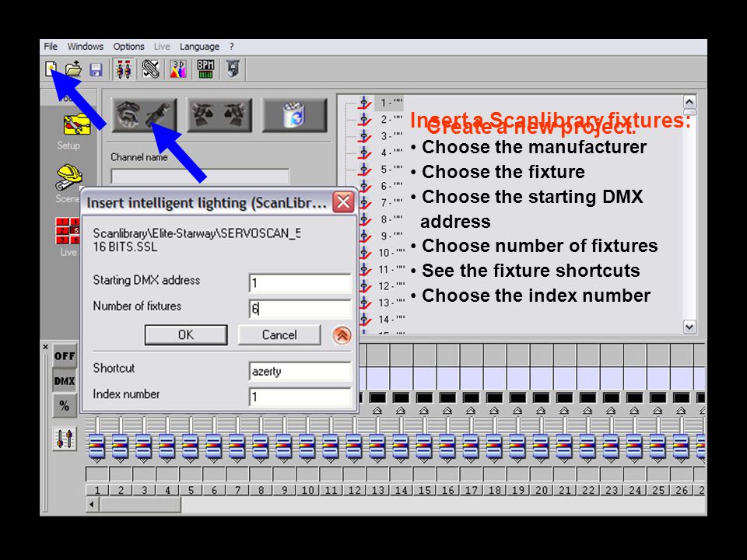Click the grey box under channel 2 fader

click(x=121, y=474)
